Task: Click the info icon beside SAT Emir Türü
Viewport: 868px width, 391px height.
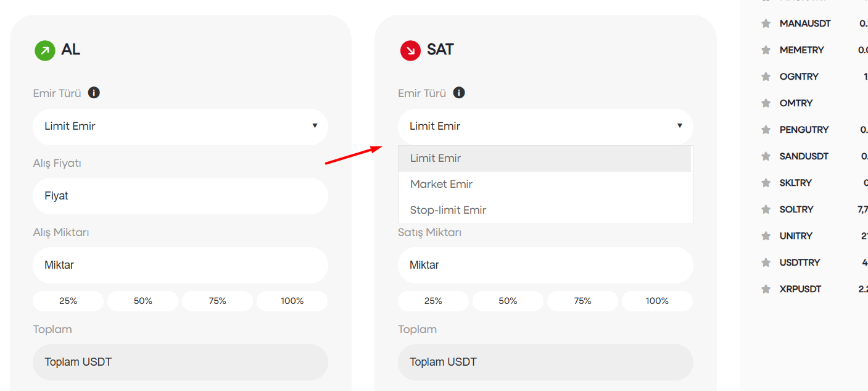Action: 459,93
